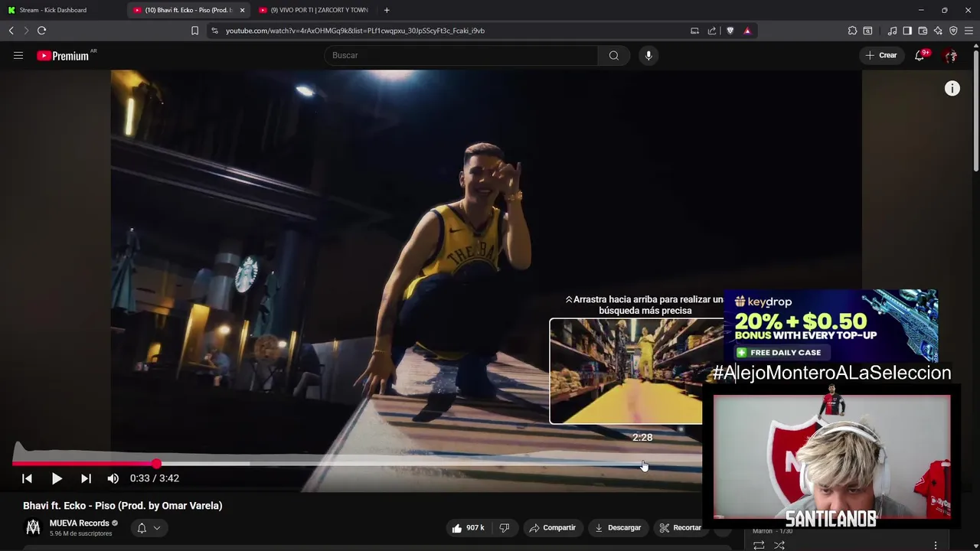980x551 pixels.
Task: Dislike the video
Action: pyautogui.click(x=505, y=528)
